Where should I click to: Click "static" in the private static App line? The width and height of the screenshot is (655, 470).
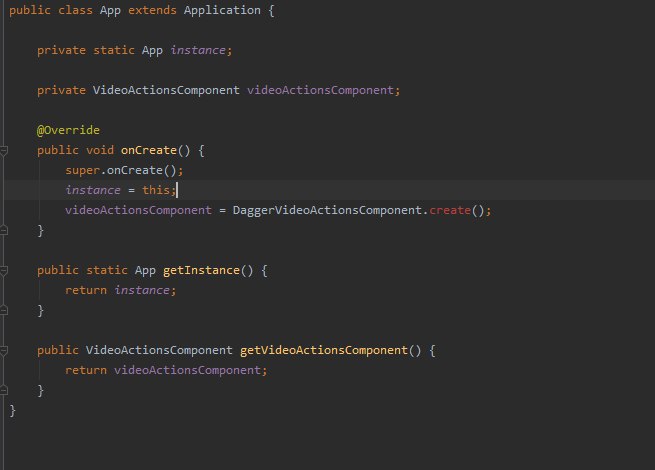[114, 50]
